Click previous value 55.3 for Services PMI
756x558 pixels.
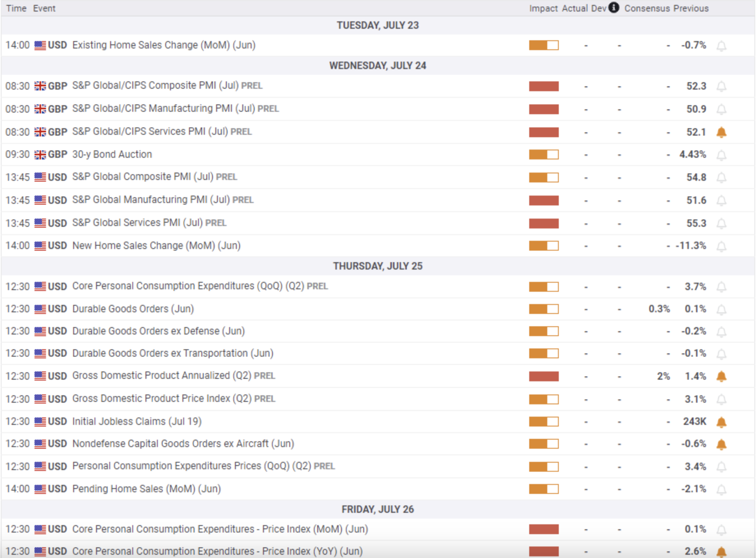(696, 224)
